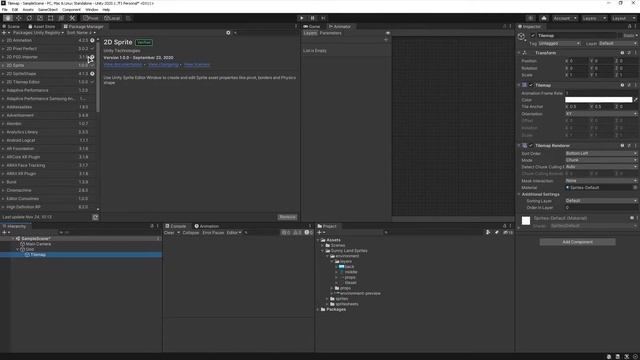Image resolution: width=640 pixels, height=360 pixels.
Task: Select the Rect tool in the toolbar
Action: (51, 18)
